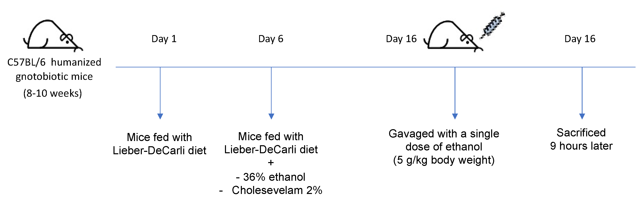Click the arrowhead above the Day 6 diet text

click(x=271, y=116)
